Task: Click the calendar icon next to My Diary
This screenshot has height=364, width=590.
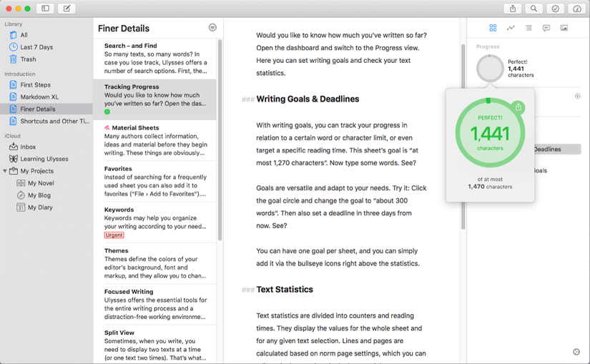Action: tap(21, 207)
